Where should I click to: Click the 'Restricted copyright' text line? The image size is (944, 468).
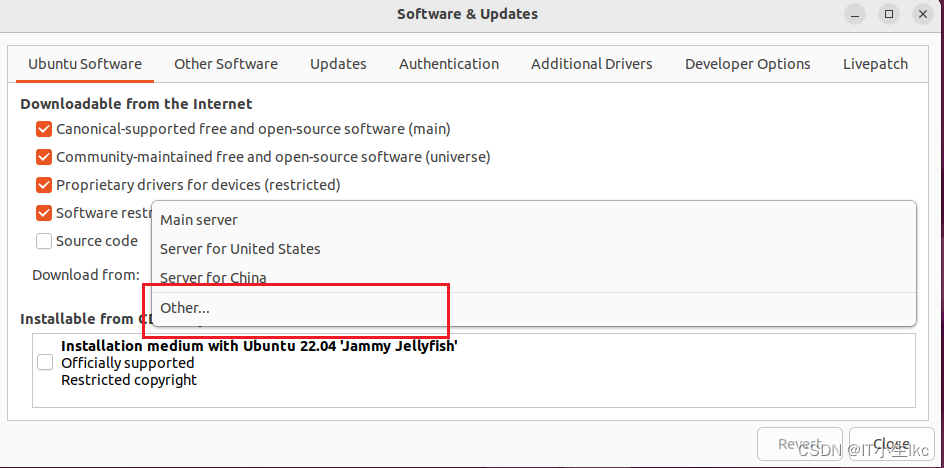(129, 380)
